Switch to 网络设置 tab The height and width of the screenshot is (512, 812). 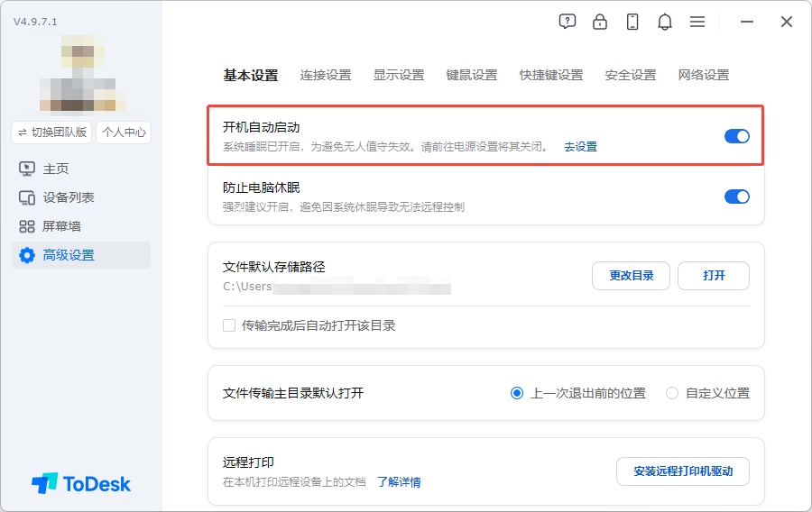coord(704,75)
